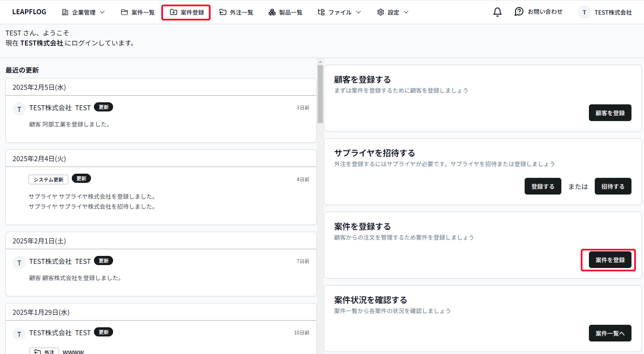Open お問い合わせ via the question mark icon

click(x=518, y=11)
